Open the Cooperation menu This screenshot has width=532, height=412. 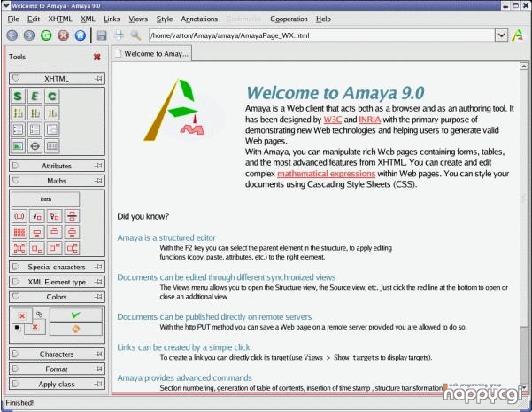tap(289, 19)
